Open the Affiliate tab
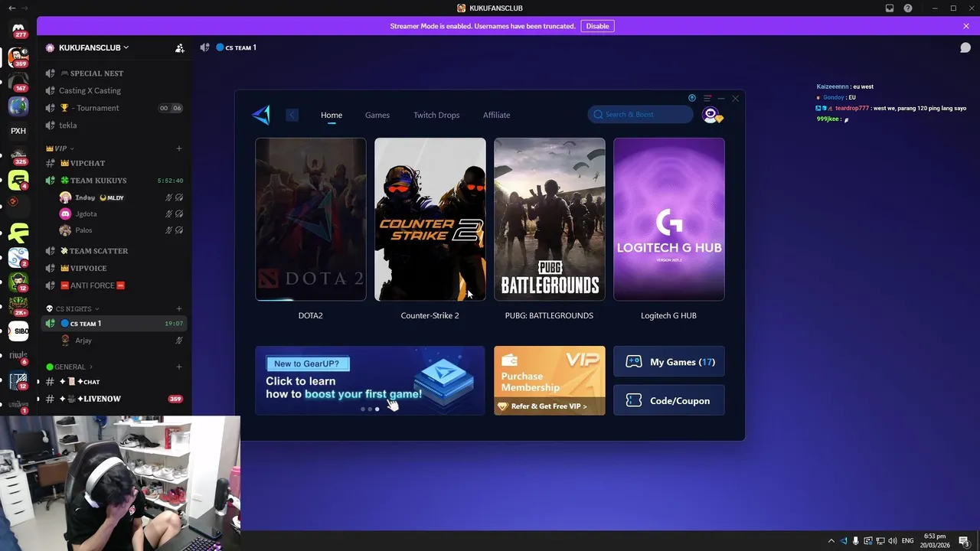Screen dimensions: 980x551 496,115
